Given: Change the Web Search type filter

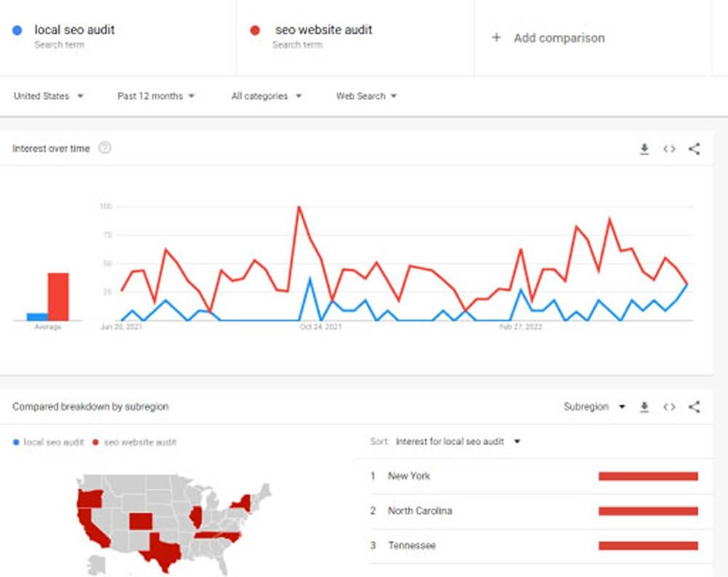Looking at the screenshot, I should point(366,96).
